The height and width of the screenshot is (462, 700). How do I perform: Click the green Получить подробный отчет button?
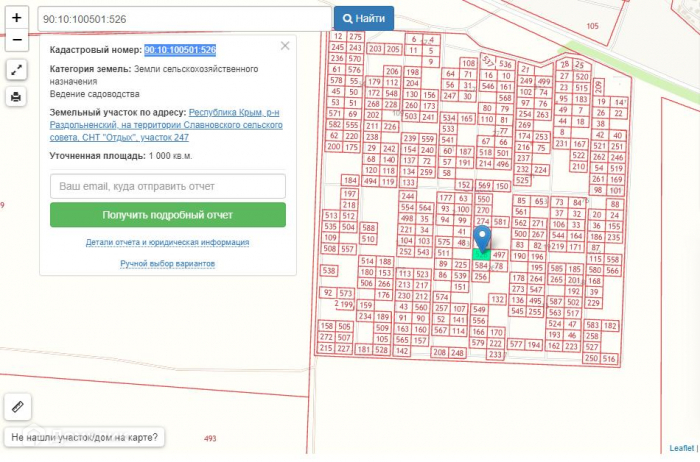pos(168,215)
